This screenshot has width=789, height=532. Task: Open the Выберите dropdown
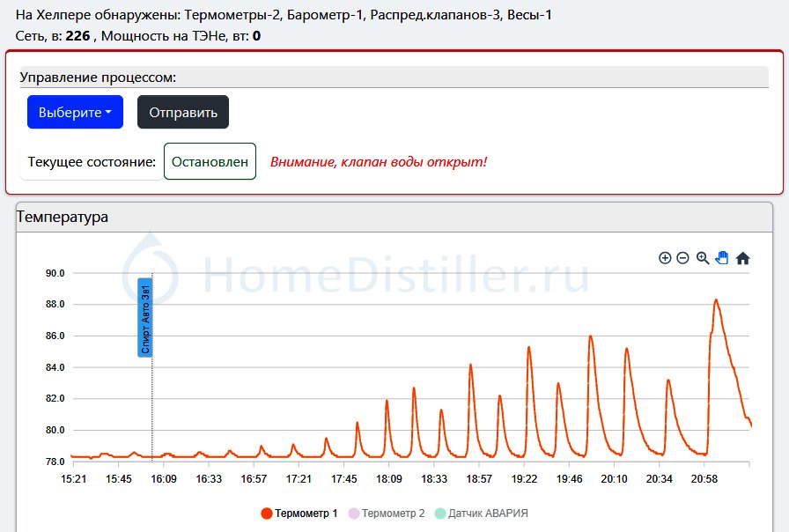coord(75,112)
